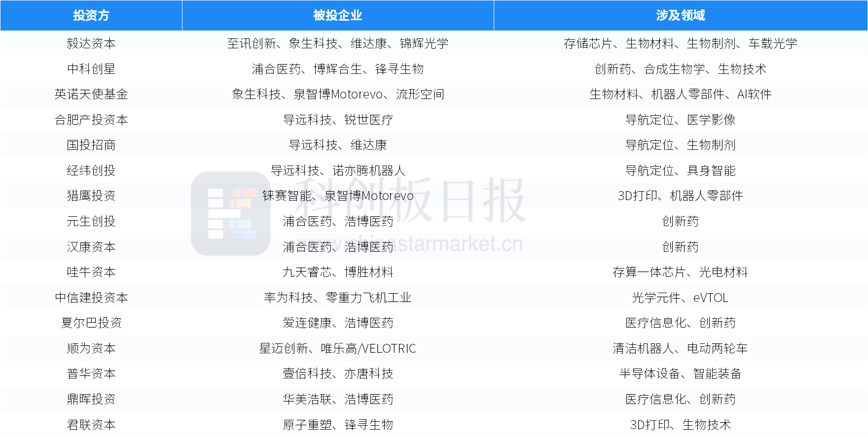Click the 率为科技、零重力飞机工业 cell
Image resolution: width=868 pixels, height=438 pixels.
[x=338, y=298]
